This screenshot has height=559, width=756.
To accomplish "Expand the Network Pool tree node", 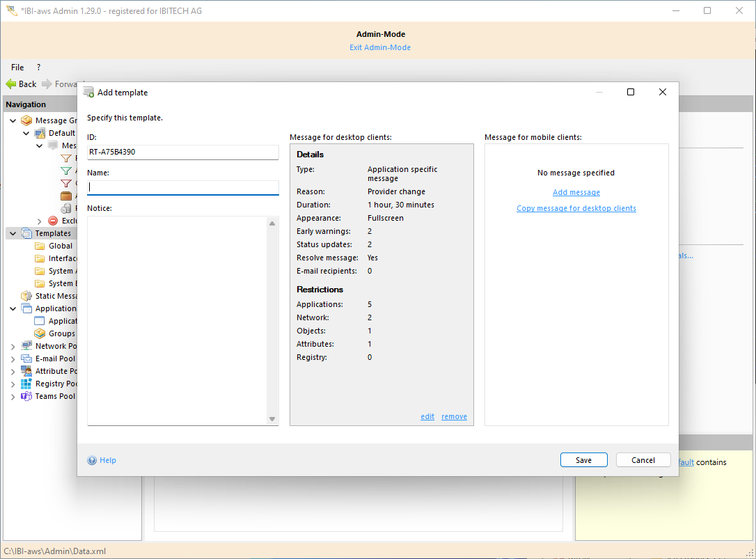I will tap(13, 346).
